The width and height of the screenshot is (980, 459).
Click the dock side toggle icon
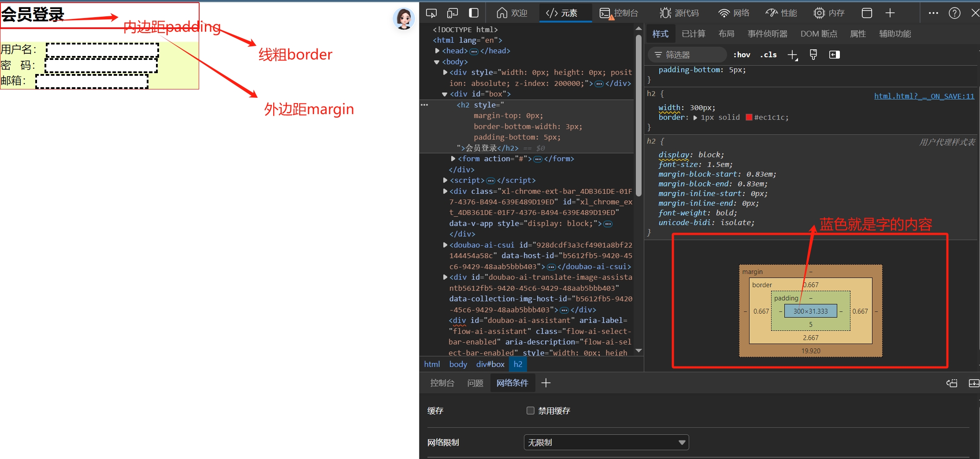(x=474, y=13)
